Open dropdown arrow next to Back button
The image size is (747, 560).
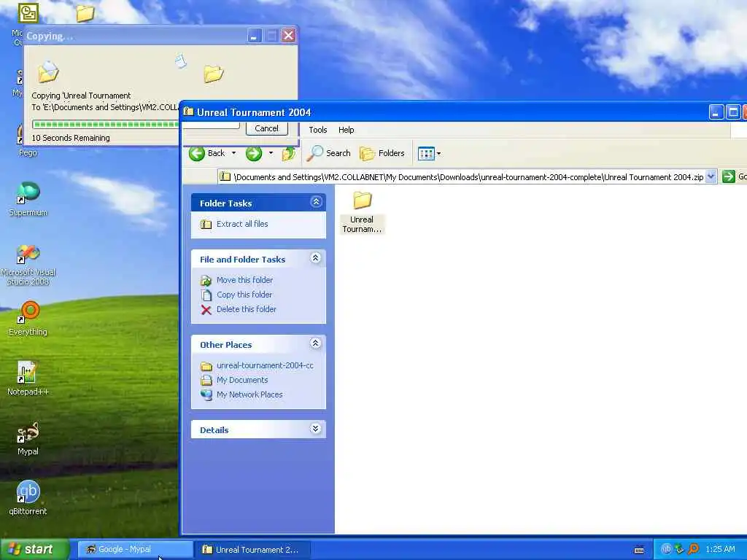pyautogui.click(x=233, y=153)
